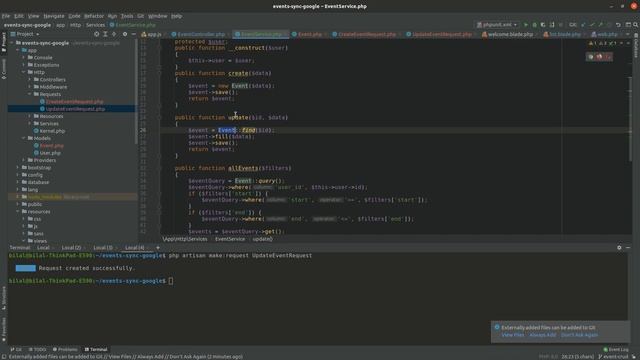This screenshot has width=640, height=360.
Task: Switch to CreateEventRequest.php editor tab
Action: pos(367,34)
